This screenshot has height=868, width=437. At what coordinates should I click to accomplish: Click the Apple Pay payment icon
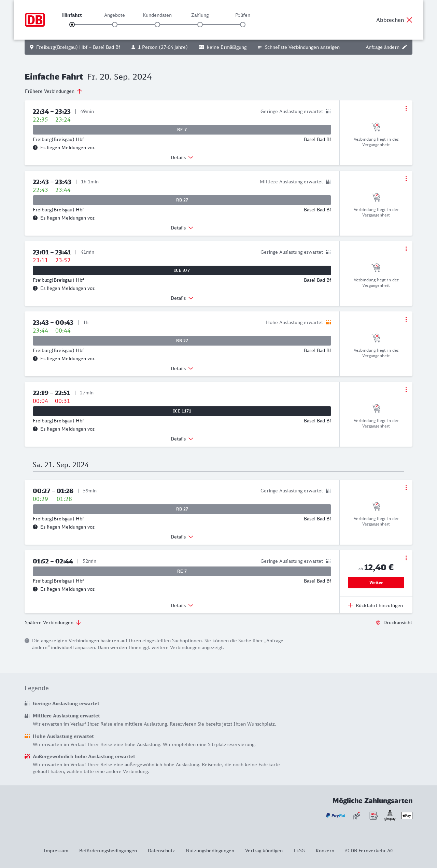click(x=407, y=815)
